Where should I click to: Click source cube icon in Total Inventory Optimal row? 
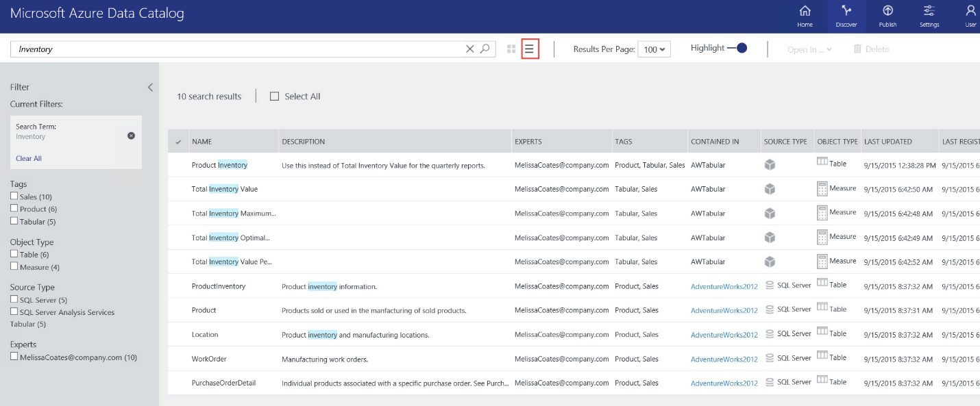[770, 238]
